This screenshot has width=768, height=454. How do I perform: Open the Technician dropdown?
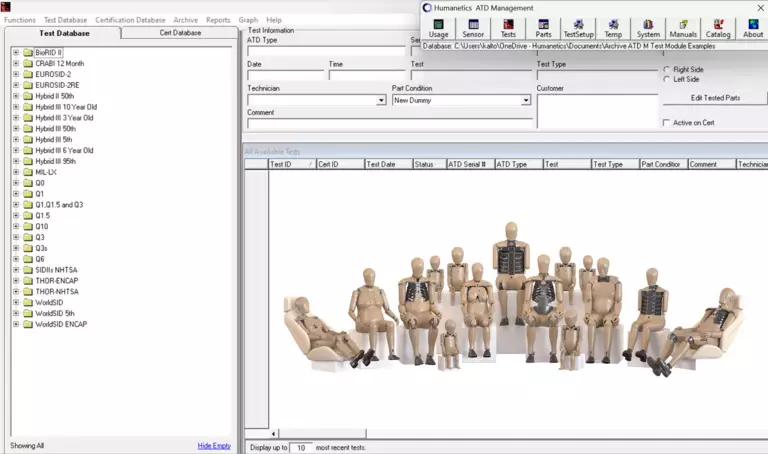point(381,100)
